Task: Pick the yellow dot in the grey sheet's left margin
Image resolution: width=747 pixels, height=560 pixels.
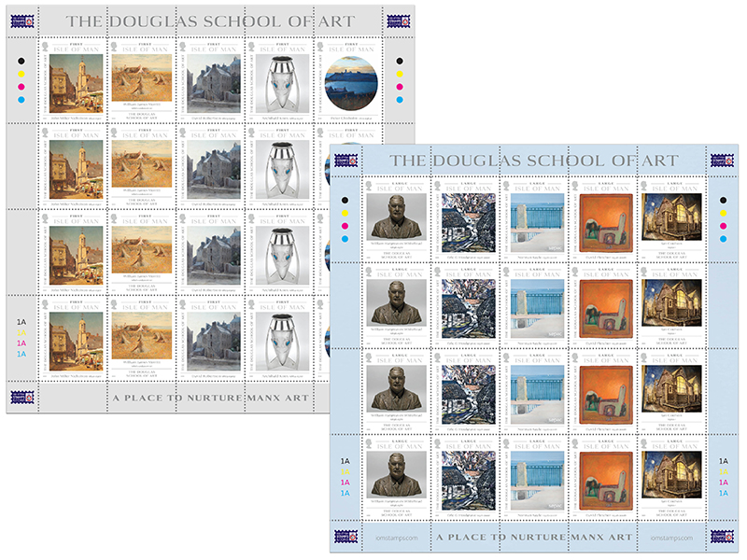Action: (21, 74)
